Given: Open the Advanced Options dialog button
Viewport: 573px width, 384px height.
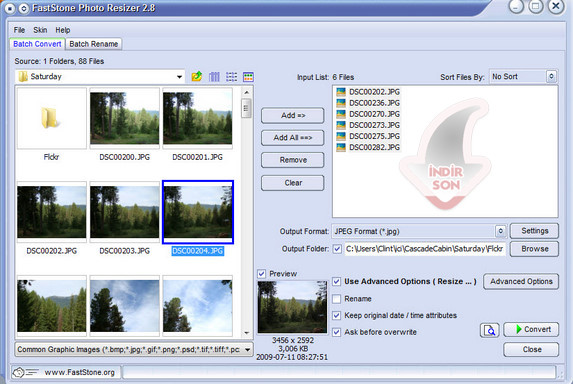Looking at the screenshot, I should click(521, 281).
